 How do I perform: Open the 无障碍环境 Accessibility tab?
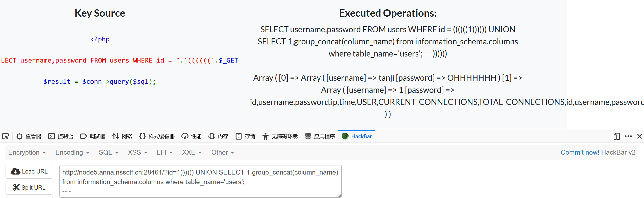pyautogui.click(x=280, y=136)
